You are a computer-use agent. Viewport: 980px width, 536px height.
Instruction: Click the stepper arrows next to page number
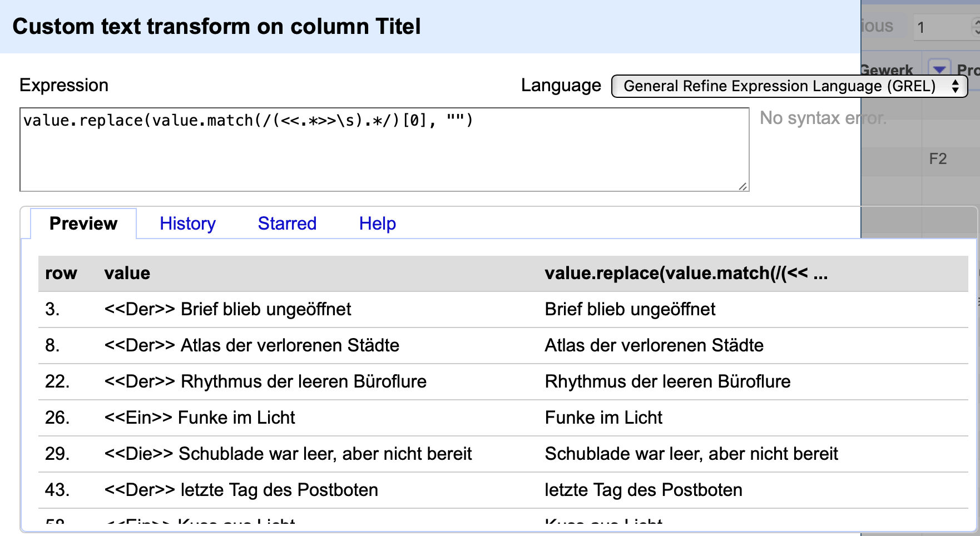click(976, 27)
